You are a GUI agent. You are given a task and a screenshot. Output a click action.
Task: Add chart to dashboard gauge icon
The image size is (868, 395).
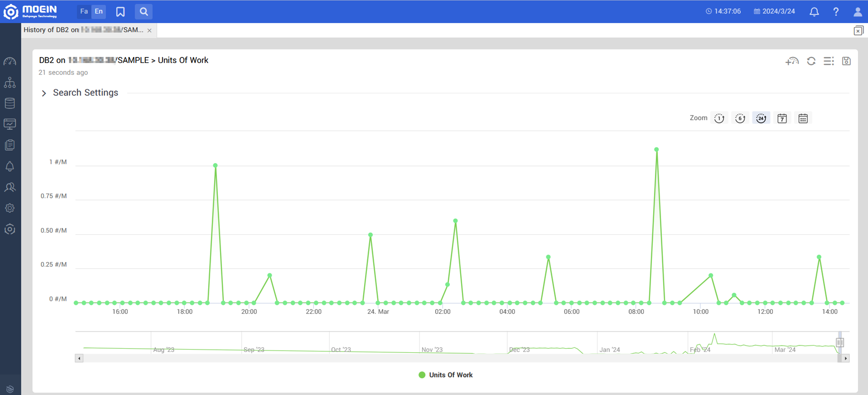[x=792, y=61]
